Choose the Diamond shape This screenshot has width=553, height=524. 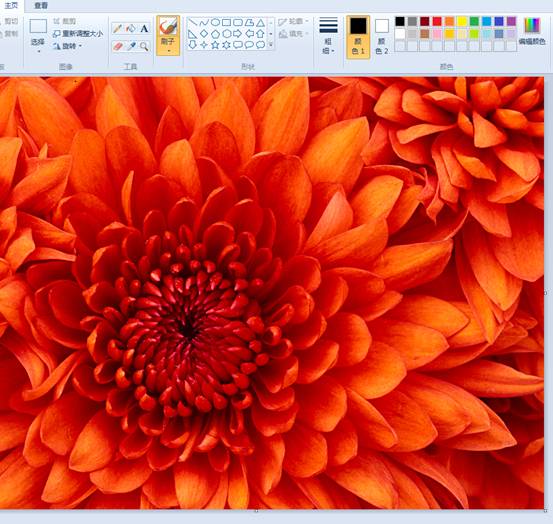pyautogui.click(x=203, y=34)
